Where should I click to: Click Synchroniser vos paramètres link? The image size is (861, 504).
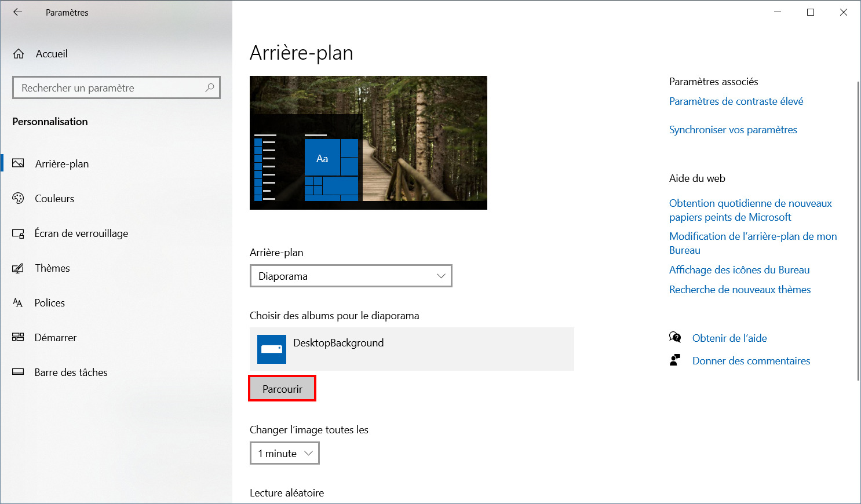(x=733, y=130)
